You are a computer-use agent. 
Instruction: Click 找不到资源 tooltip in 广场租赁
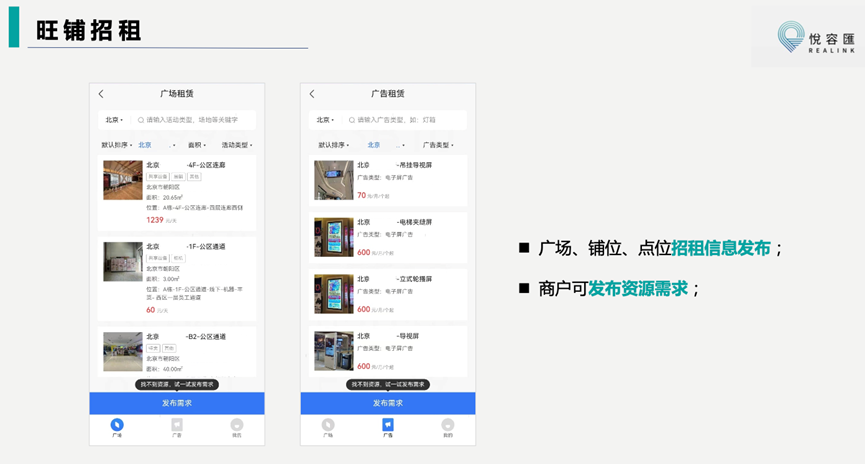[x=177, y=385]
